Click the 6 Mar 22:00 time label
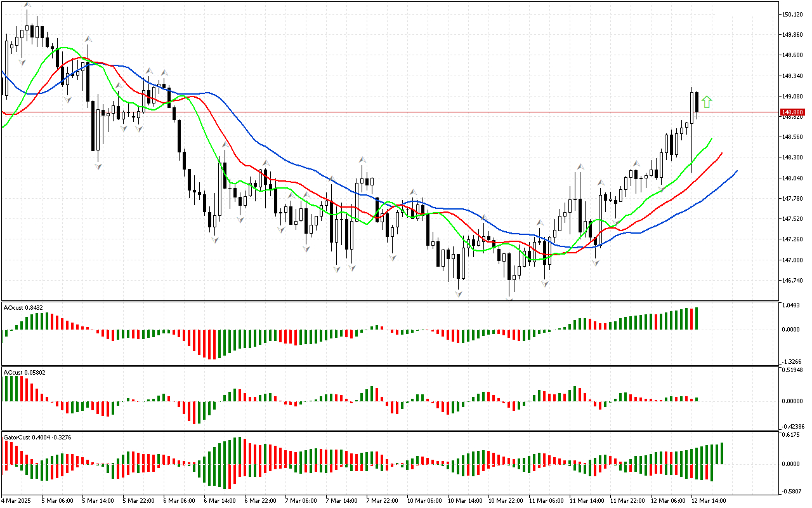The image size is (812, 508). tap(260, 500)
